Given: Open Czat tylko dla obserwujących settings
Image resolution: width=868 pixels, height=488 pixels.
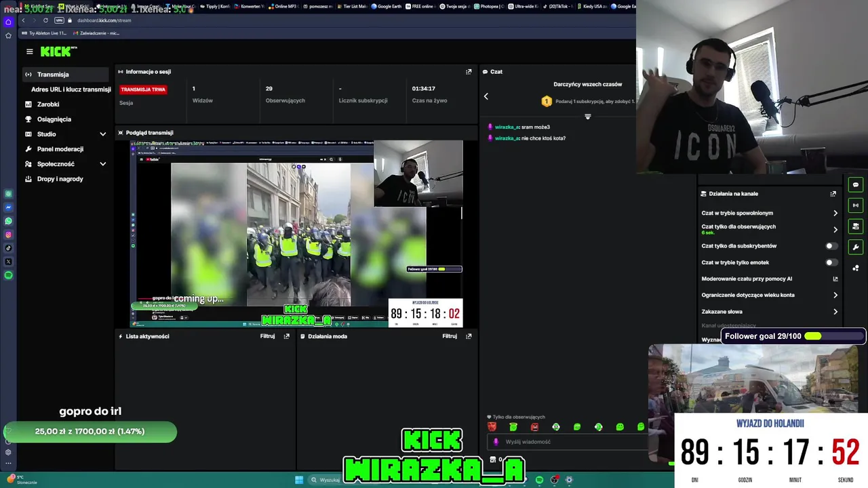Looking at the screenshot, I should (x=770, y=229).
